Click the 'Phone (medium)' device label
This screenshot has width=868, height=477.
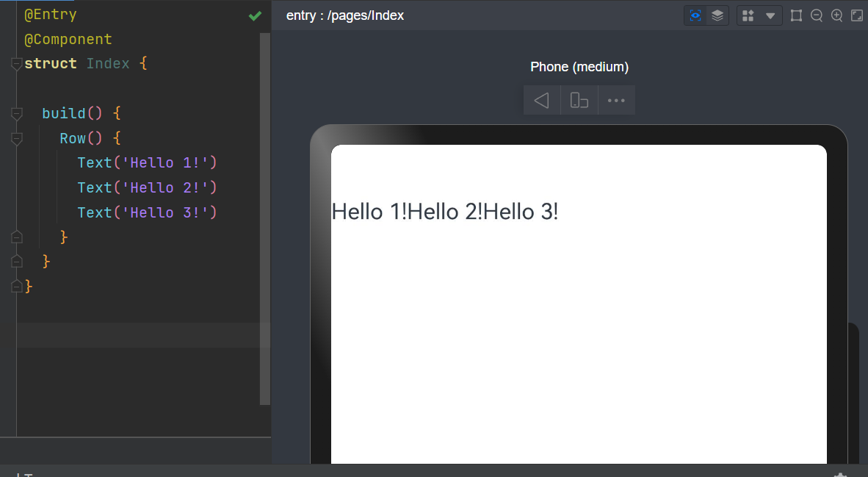[x=579, y=67]
